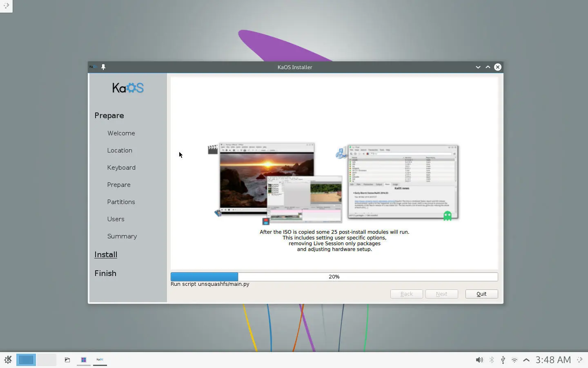The width and height of the screenshot is (588, 368).
Task: Expand the hidden system tray icons
Action: (x=526, y=360)
